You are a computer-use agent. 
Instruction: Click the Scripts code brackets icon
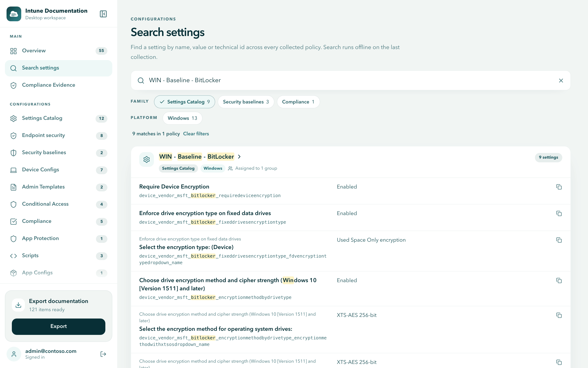(13, 256)
